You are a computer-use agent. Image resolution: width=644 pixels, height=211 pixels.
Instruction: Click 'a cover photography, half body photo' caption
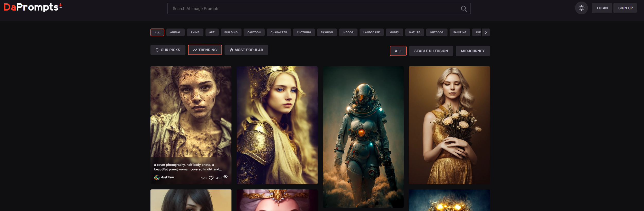[x=188, y=167]
